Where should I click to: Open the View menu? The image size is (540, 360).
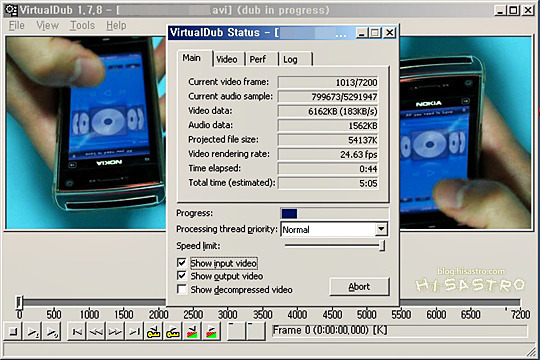tap(48, 25)
